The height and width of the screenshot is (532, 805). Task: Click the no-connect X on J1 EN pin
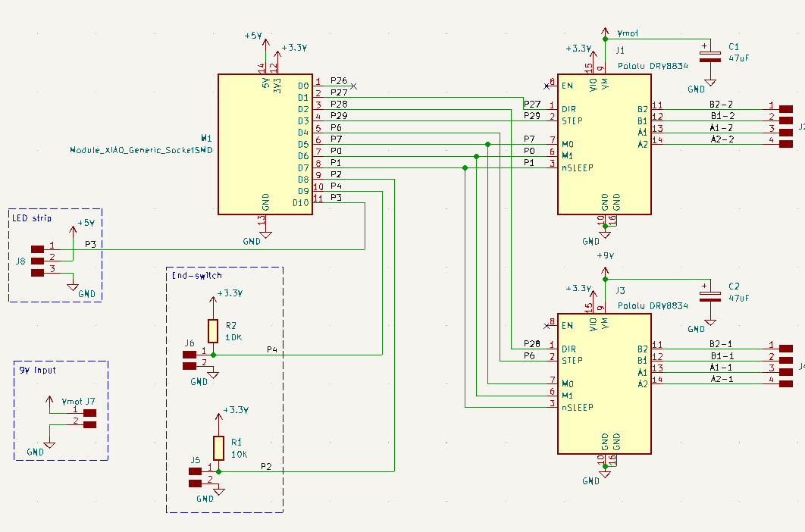click(x=547, y=86)
